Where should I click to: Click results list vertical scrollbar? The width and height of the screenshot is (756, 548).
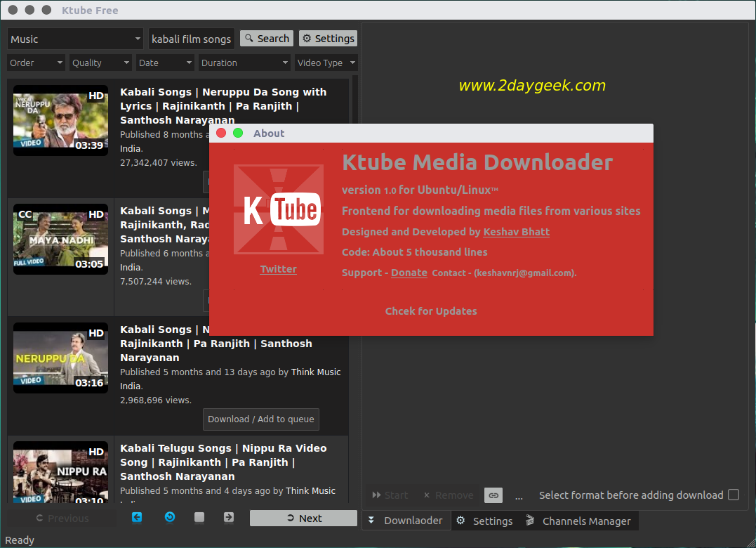click(x=355, y=289)
